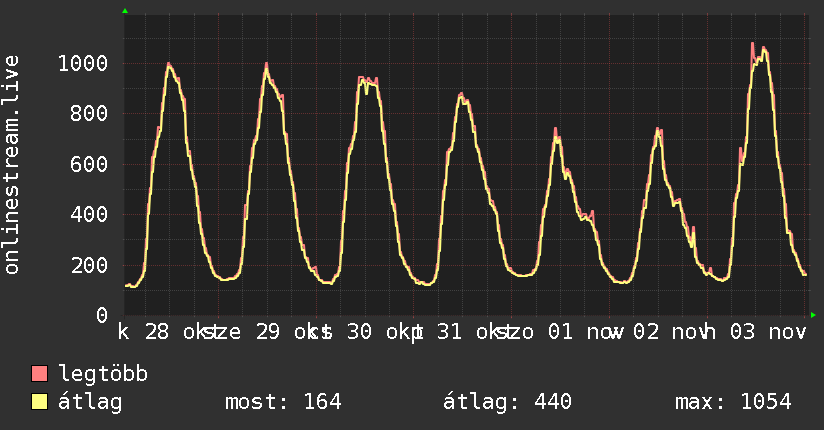The width and height of the screenshot is (824, 430).
Task: Click the '02 nov' date label
Action: tap(670, 332)
